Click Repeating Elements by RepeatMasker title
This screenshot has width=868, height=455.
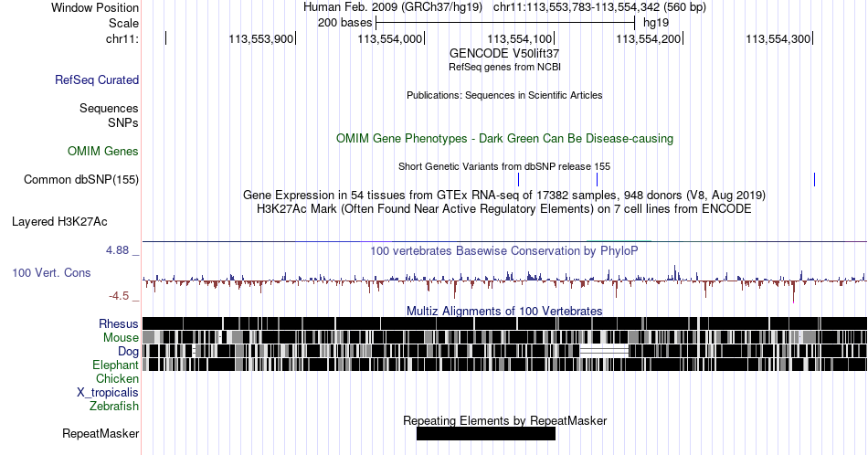tap(505, 420)
